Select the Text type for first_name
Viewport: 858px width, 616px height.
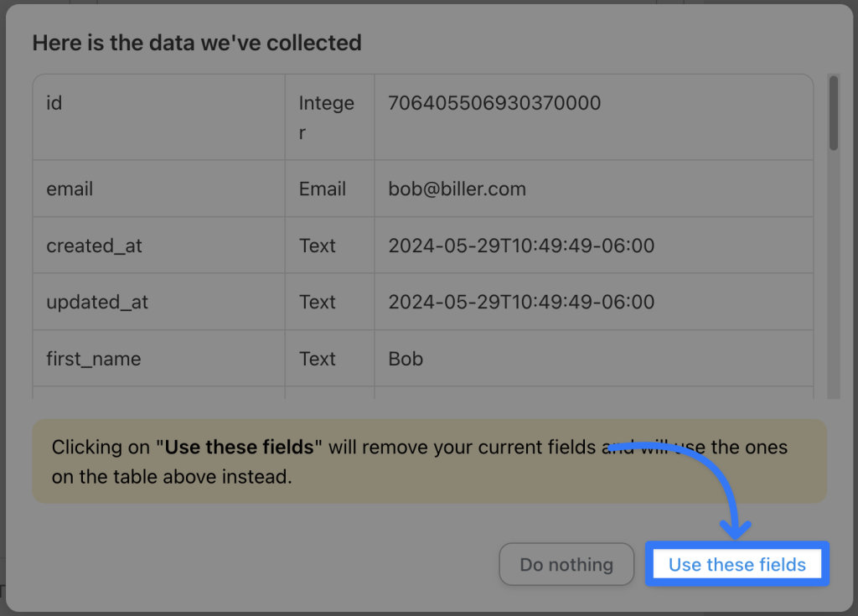pos(318,359)
